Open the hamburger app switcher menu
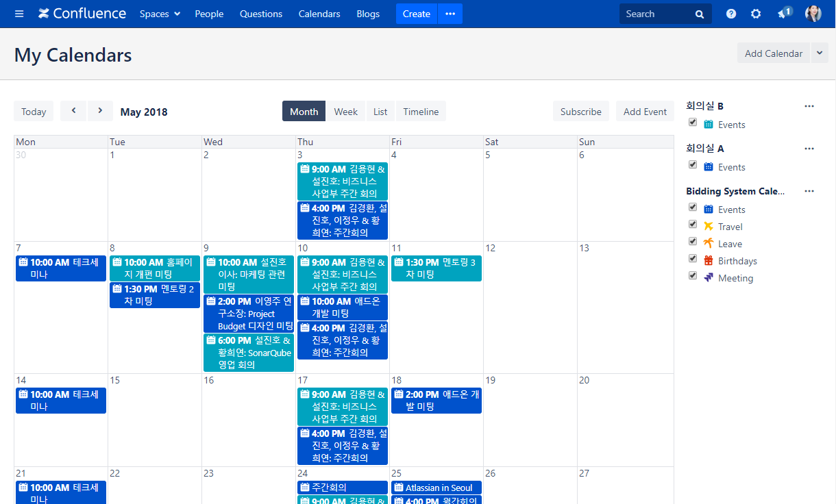Screen dimensions: 836x504 pyautogui.click(x=19, y=14)
